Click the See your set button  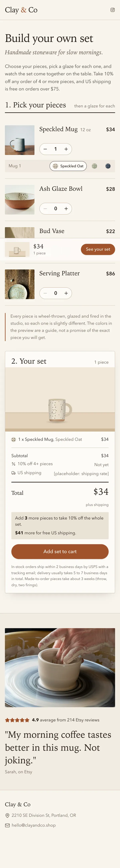pos(98,249)
